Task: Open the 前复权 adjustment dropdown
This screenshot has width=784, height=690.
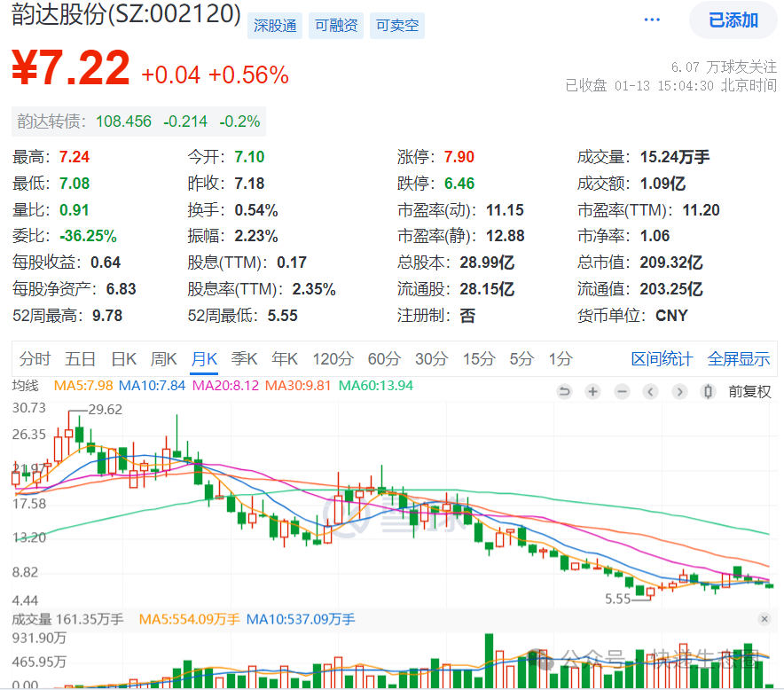Action: [749, 391]
